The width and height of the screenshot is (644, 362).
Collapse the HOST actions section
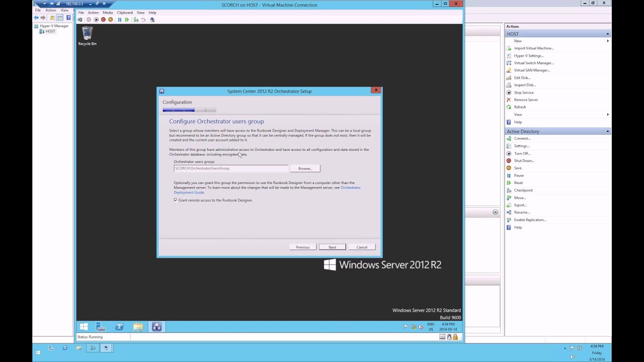[608, 34]
